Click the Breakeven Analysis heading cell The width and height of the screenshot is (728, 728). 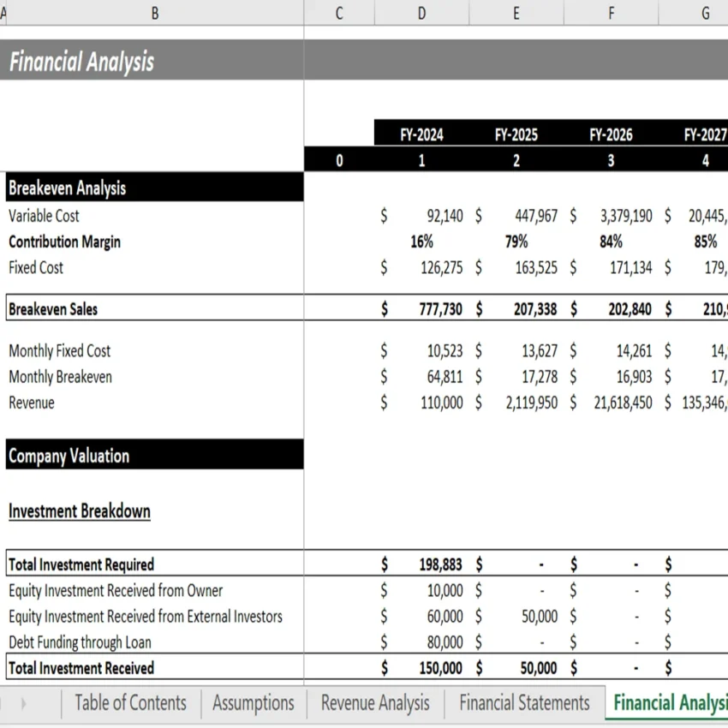(x=69, y=187)
